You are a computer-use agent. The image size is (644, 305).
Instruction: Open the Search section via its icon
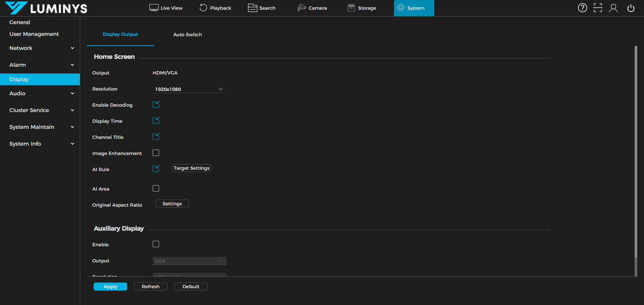[x=262, y=8]
